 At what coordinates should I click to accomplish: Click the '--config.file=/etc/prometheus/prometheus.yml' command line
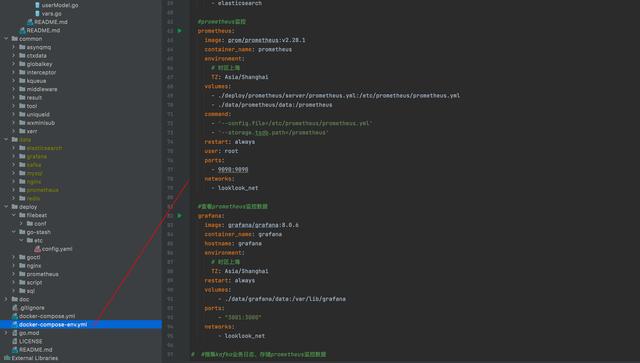click(x=292, y=123)
